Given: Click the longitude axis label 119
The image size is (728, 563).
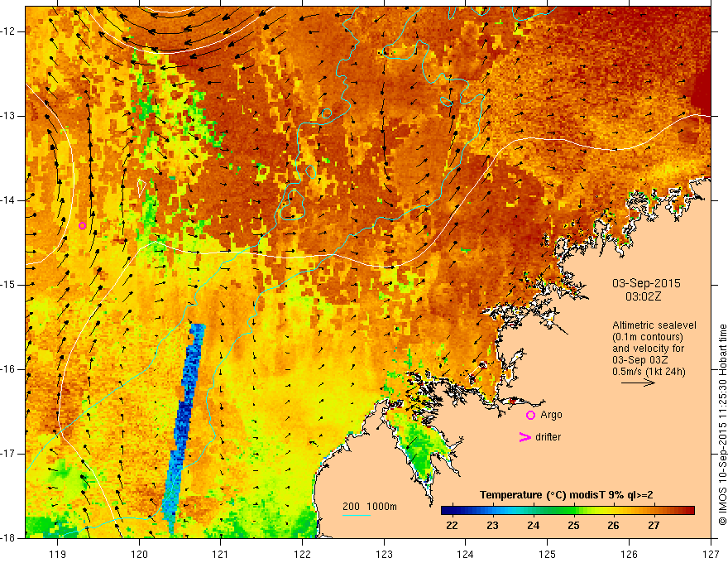Looking at the screenshot, I should point(58,554).
